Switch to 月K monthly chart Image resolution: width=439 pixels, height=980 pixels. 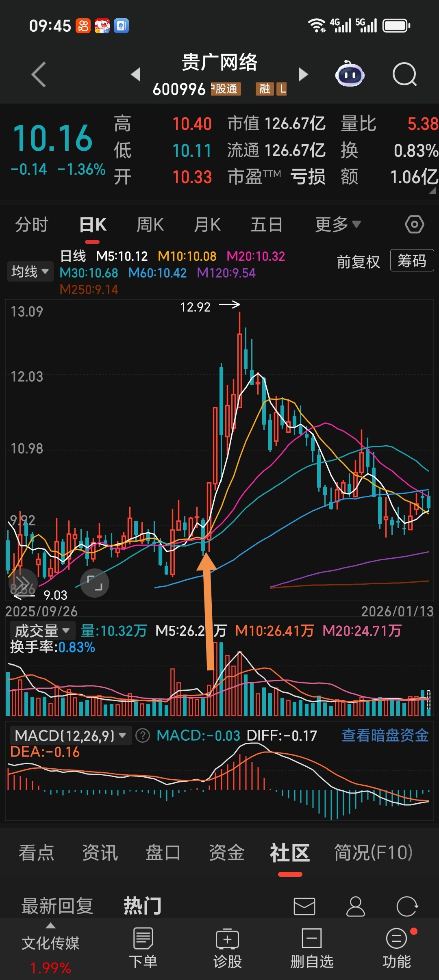tap(207, 224)
